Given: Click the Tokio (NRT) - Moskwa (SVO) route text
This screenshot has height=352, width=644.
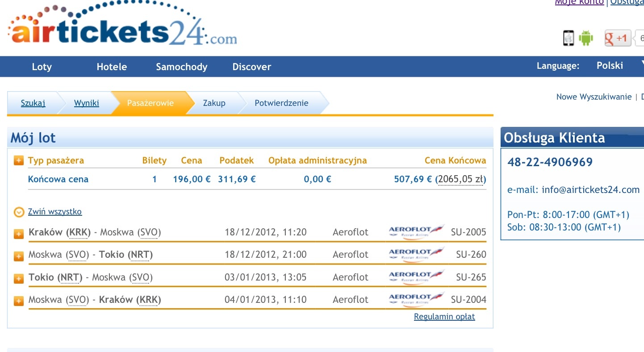Looking at the screenshot, I should 91,277.
